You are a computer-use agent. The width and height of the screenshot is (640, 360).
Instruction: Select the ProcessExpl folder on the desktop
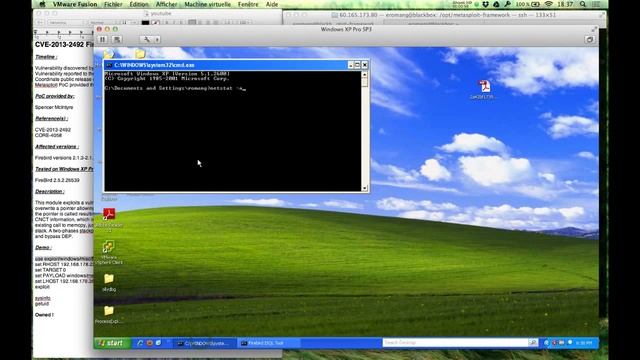[109, 315]
